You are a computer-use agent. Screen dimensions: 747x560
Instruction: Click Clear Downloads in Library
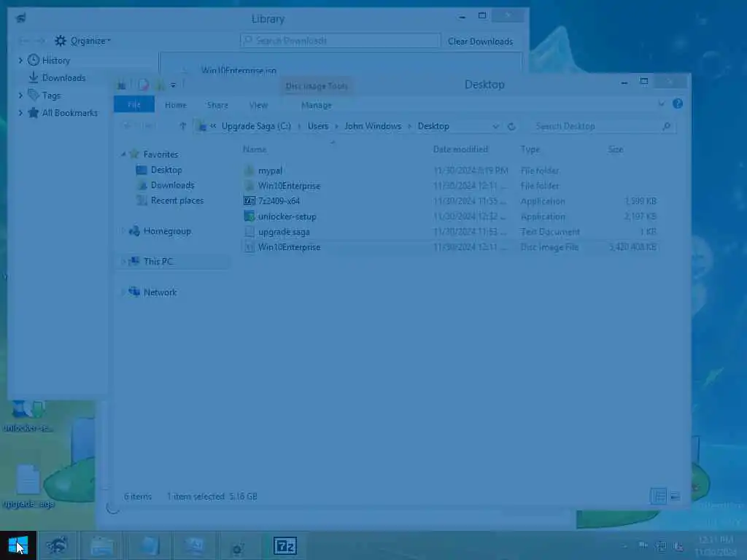point(480,42)
